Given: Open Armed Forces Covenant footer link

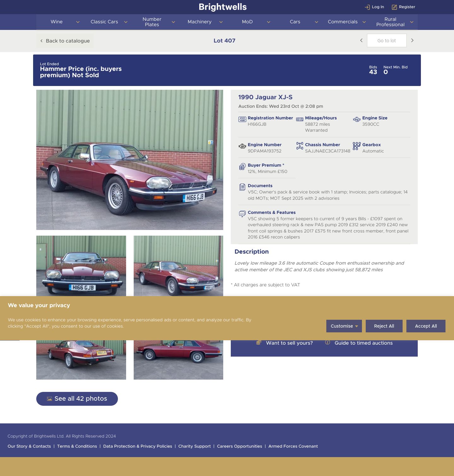Looking at the screenshot, I should pyautogui.click(x=293, y=446).
